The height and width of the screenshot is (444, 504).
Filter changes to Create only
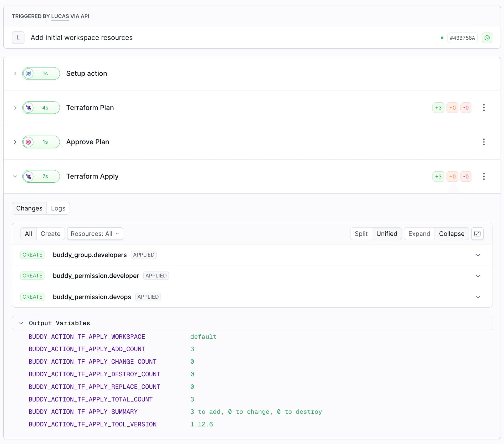(50, 234)
